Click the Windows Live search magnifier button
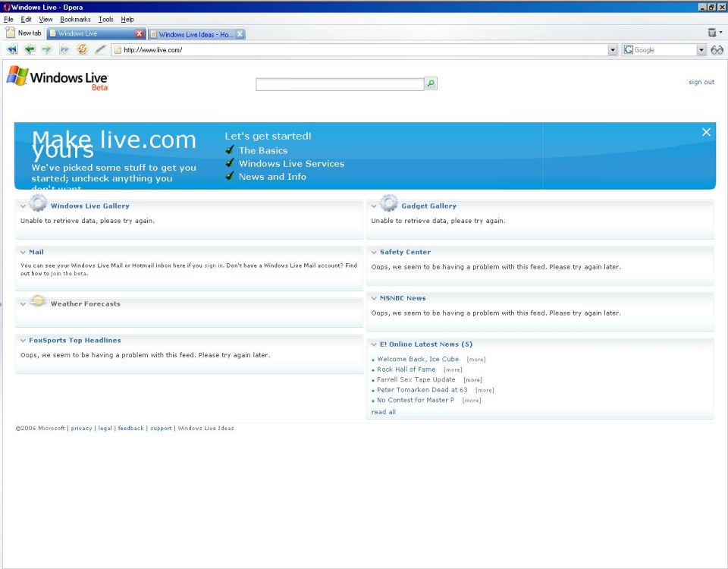 431,83
